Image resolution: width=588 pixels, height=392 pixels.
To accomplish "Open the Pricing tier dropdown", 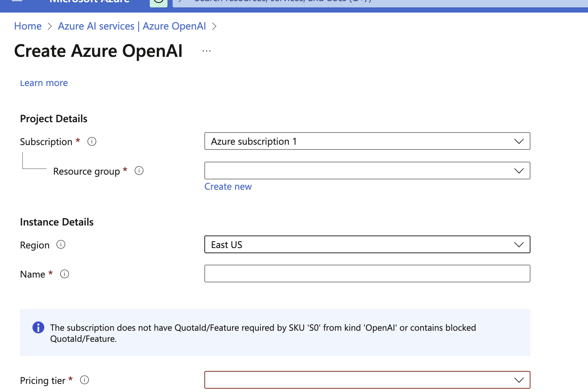I will pos(367,380).
